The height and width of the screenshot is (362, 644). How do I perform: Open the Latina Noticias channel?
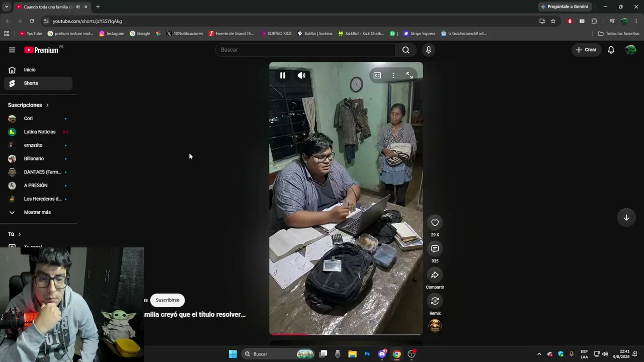pos(38,132)
